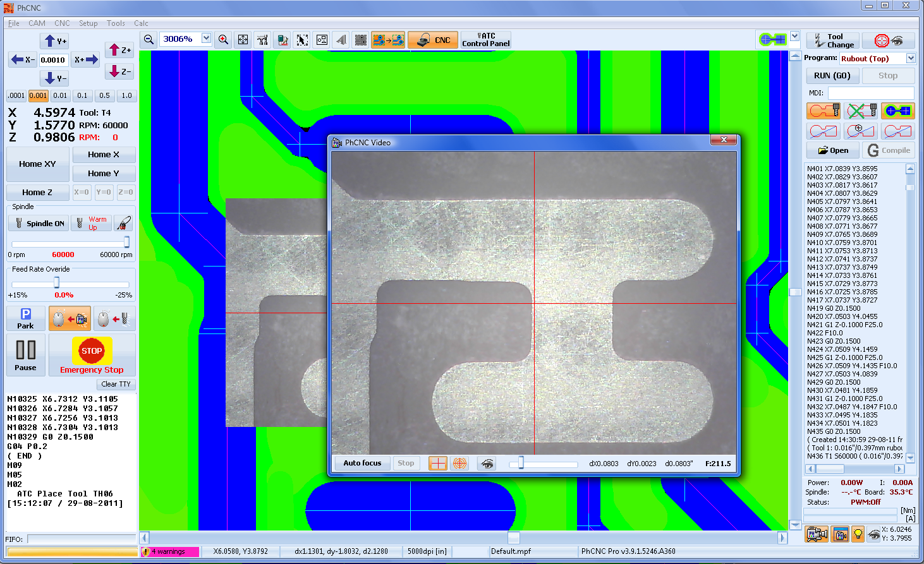Click the fit-to-window zoom icon
Screen dimensions: 924x564
243,40
